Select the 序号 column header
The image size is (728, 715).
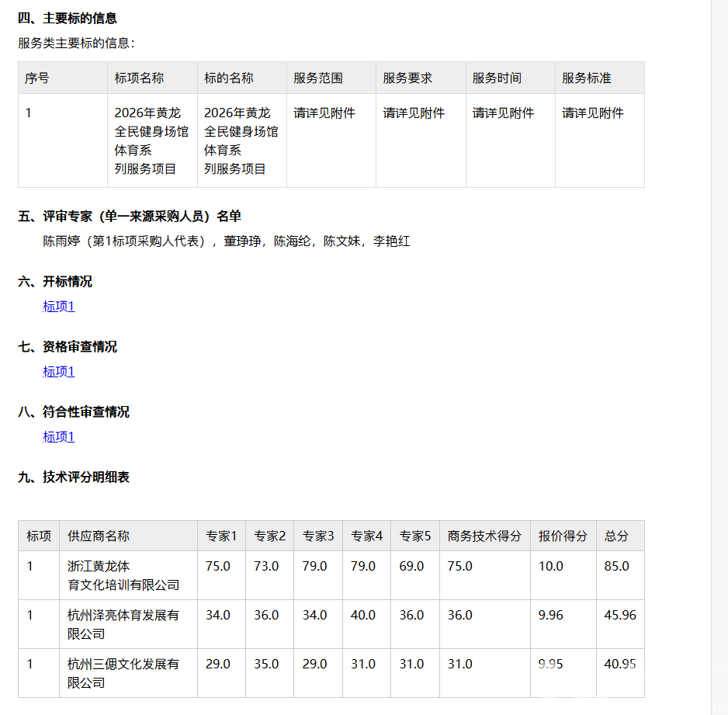[36, 78]
